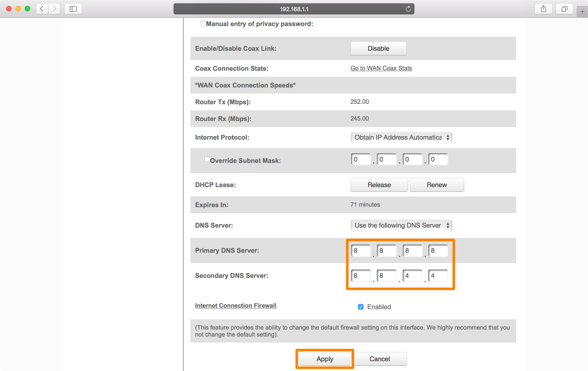588x371 pixels.
Task: Release the DHCP lease
Action: [x=379, y=185]
